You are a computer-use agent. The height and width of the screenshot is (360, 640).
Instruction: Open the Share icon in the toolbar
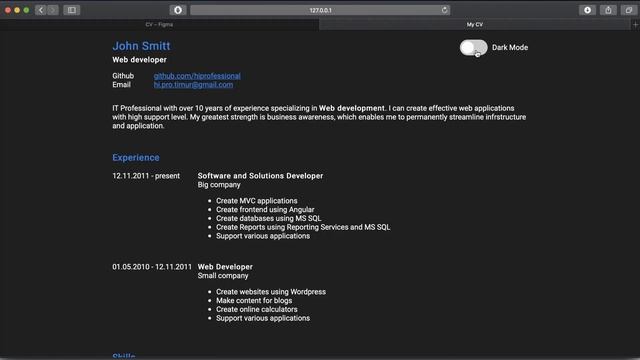pyautogui.click(x=608, y=10)
